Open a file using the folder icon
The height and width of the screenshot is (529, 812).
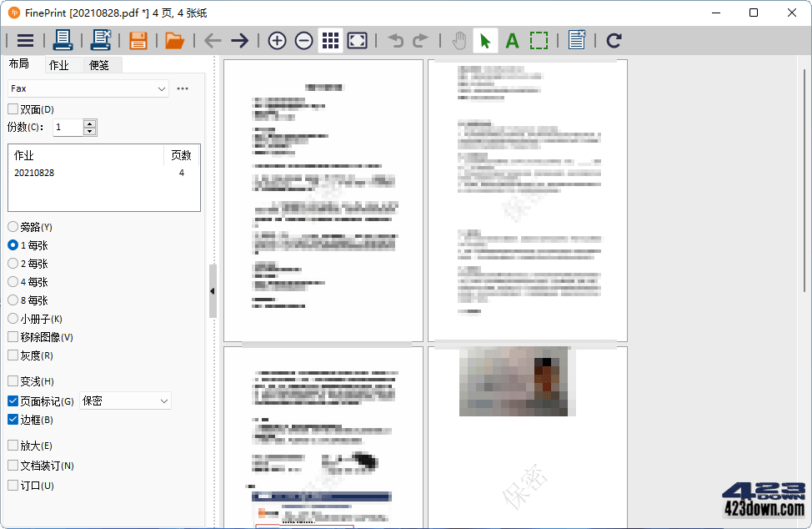pos(174,39)
